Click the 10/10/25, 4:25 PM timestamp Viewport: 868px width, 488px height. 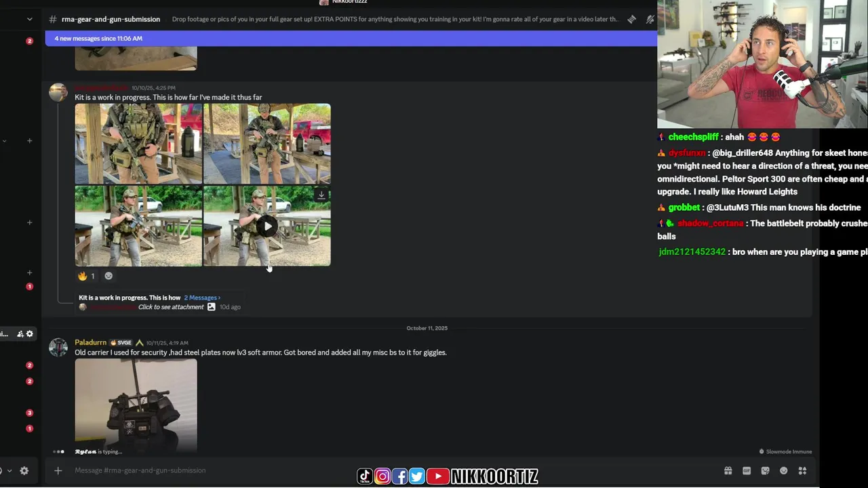tap(153, 88)
